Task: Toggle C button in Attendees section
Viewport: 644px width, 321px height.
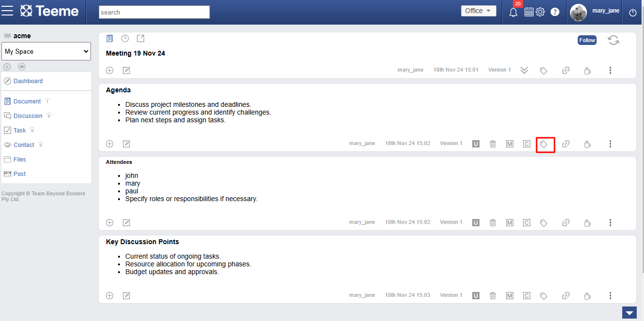Action: click(x=526, y=222)
